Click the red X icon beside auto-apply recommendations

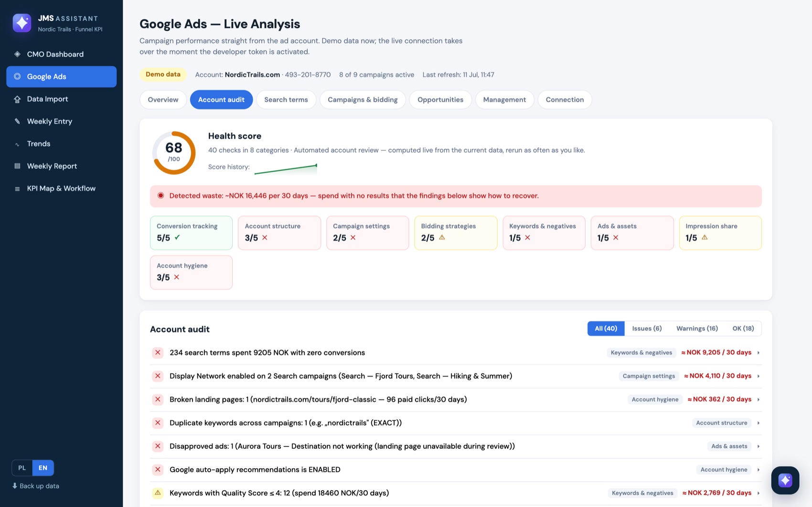[158, 470]
